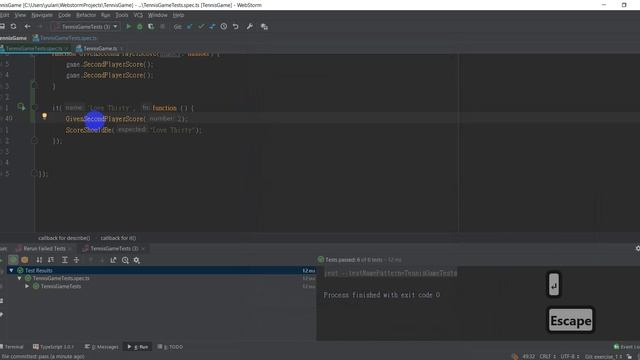Click the ScoreShouldBe call in the editor
Screen dimensions: 640x360
[89, 130]
